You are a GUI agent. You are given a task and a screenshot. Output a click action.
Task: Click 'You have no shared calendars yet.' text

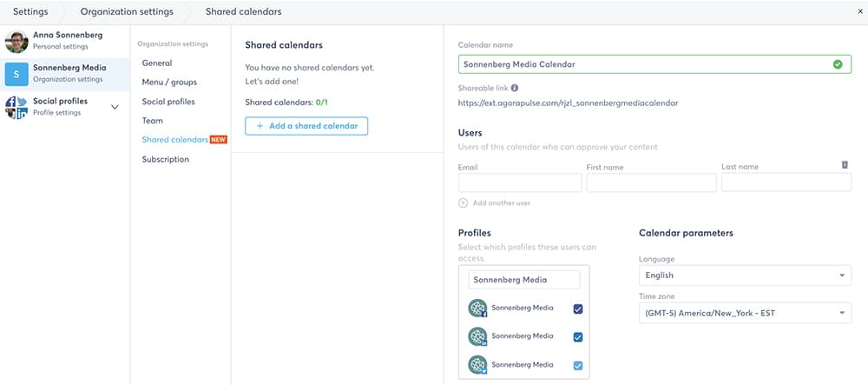(x=310, y=68)
